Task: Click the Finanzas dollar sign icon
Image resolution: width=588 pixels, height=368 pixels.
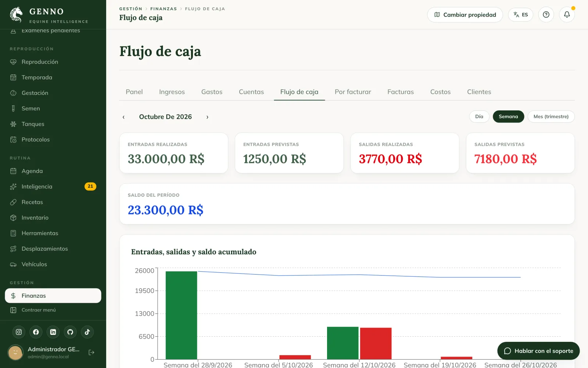Action: coord(13,296)
